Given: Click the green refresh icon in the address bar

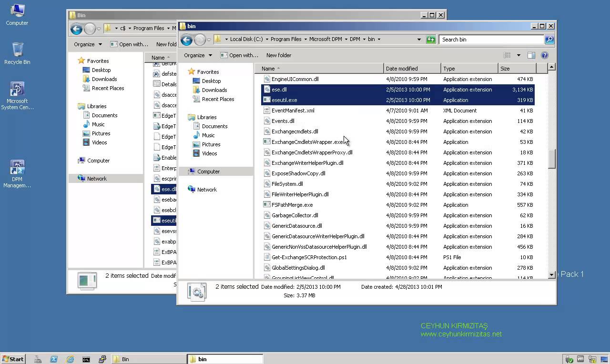Looking at the screenshot, I should coord(430,40).
